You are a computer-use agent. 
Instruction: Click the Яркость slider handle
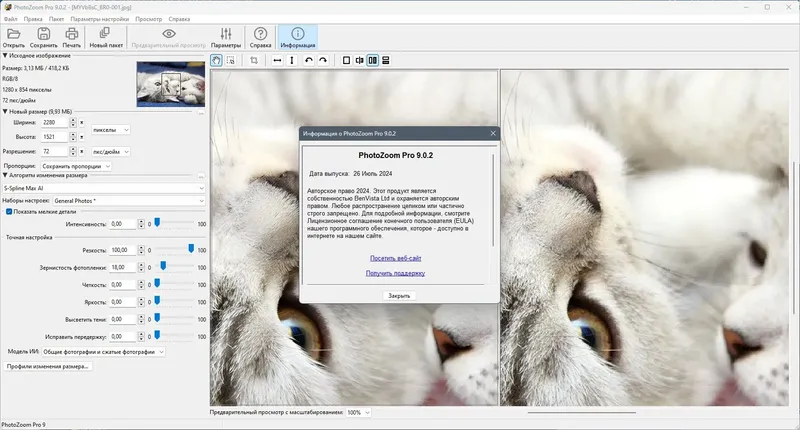point(157,300)
